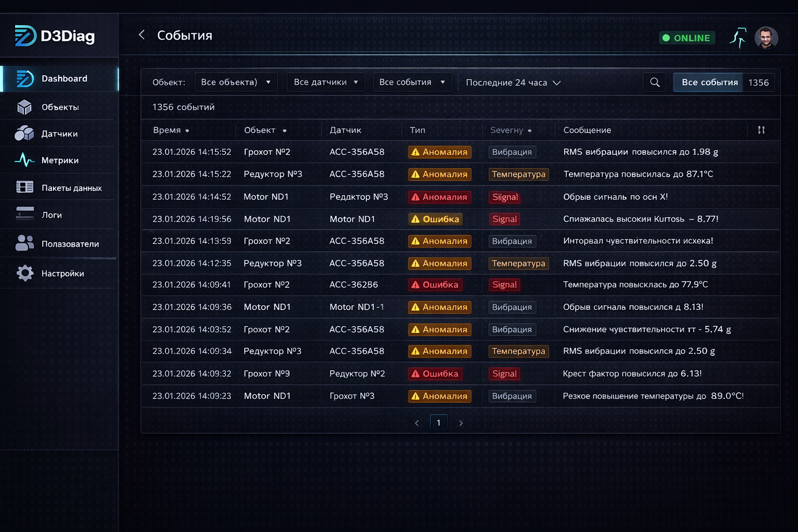
Task: Open the Настройки menu label
Action: pos(63,273)
